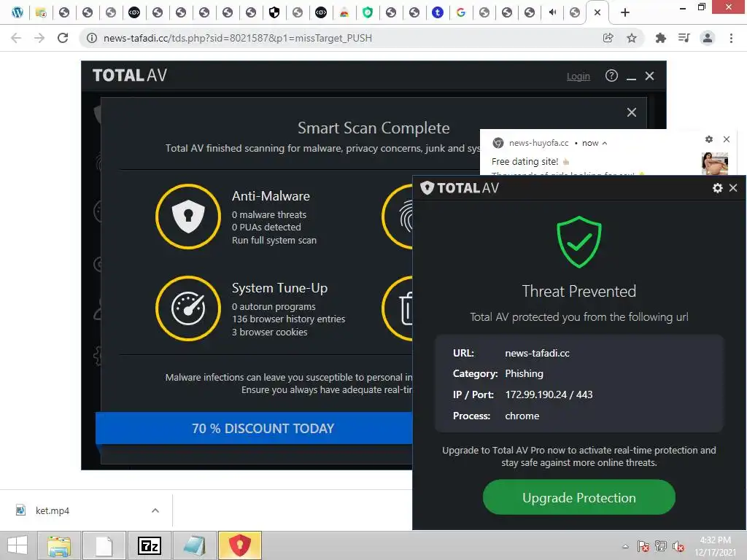Reload the current page

click(x=63, y=38)
